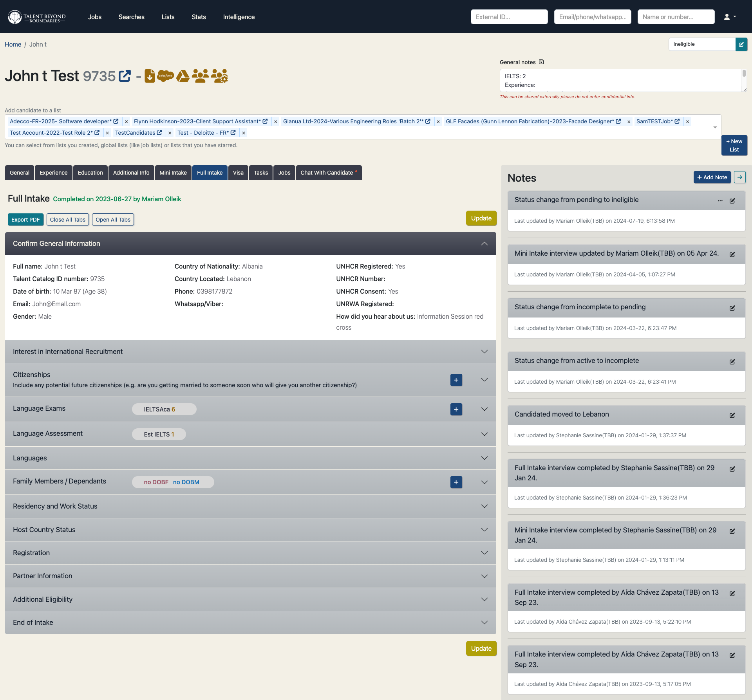
Task: Open the candidate's Salesforce record
Action: pos(165,76)
